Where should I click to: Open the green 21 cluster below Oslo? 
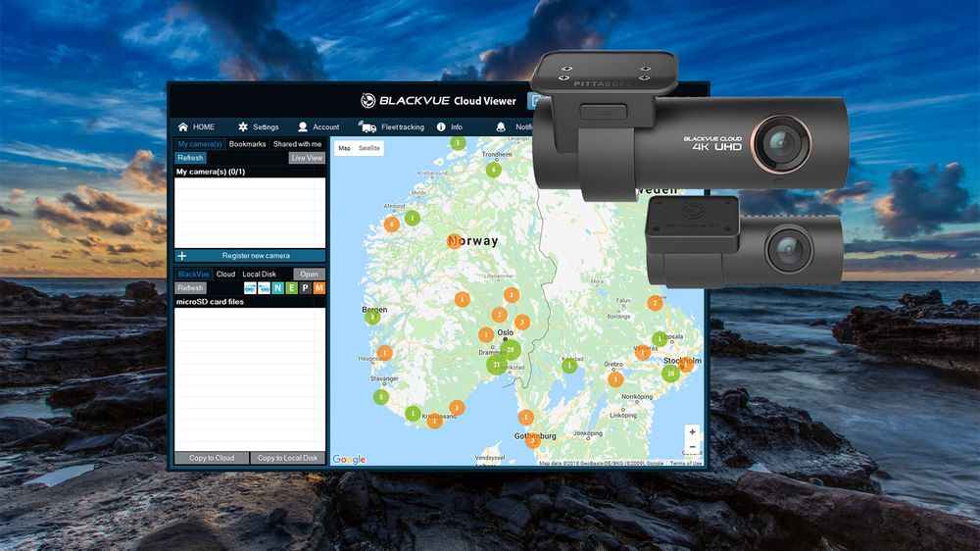[x=497, y=365]
